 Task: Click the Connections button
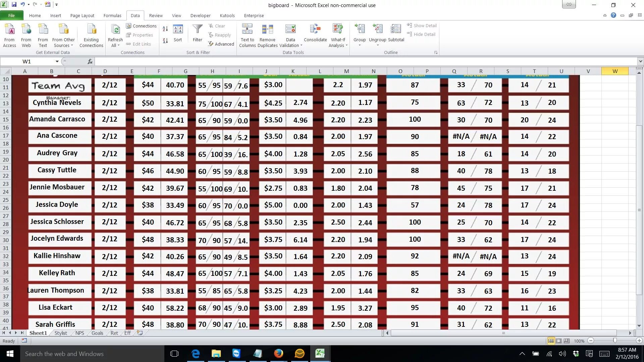(141, 26)
